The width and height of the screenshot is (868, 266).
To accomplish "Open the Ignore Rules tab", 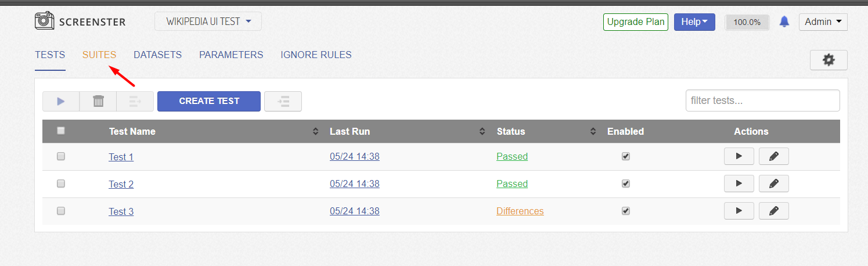I will (x=316, y=55).
